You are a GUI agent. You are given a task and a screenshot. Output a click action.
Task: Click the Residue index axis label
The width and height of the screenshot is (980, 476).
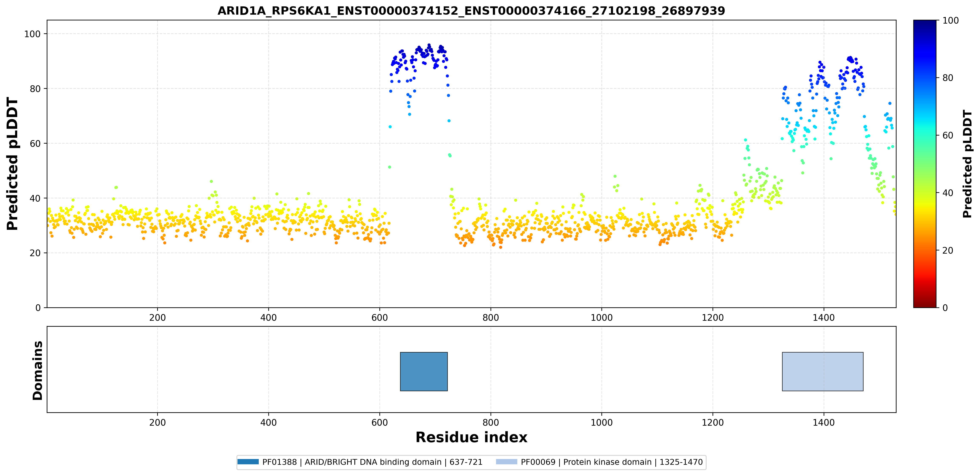(471, 437)
